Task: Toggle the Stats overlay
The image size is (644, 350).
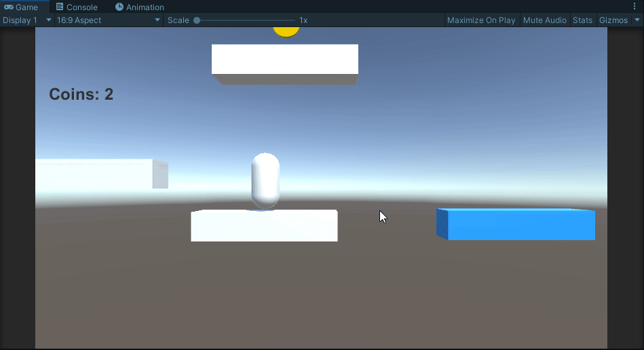Action: (x=582, y=20)
